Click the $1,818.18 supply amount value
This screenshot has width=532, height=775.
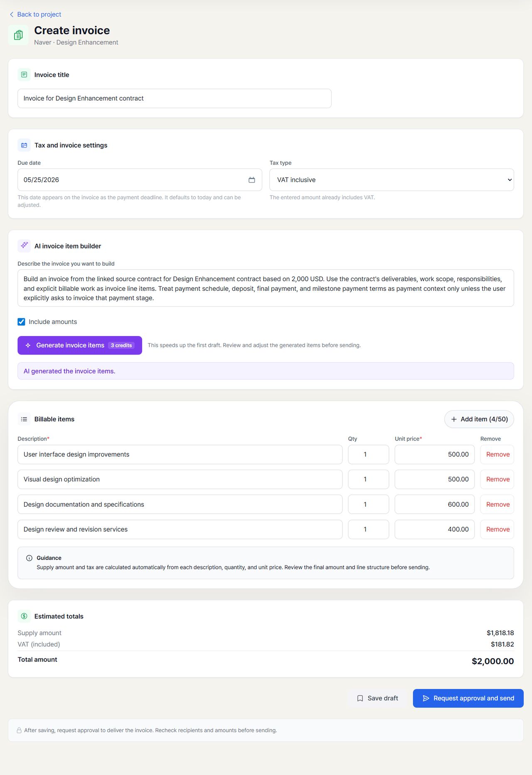500,633
